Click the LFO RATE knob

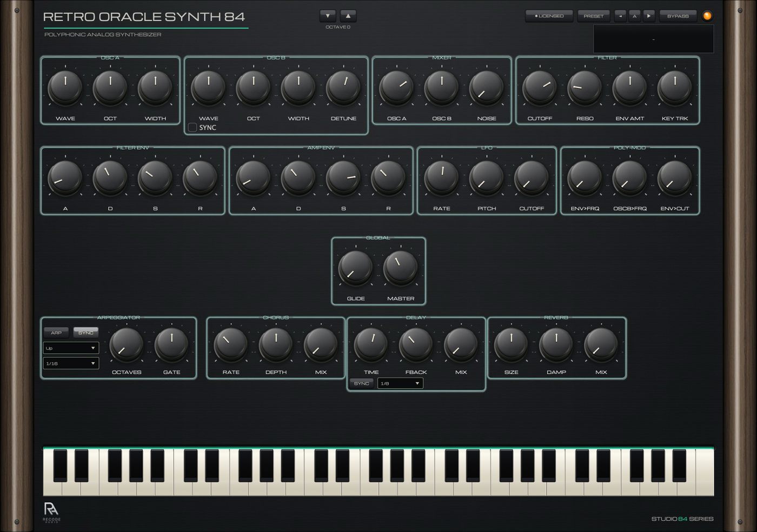pos(442,177)
